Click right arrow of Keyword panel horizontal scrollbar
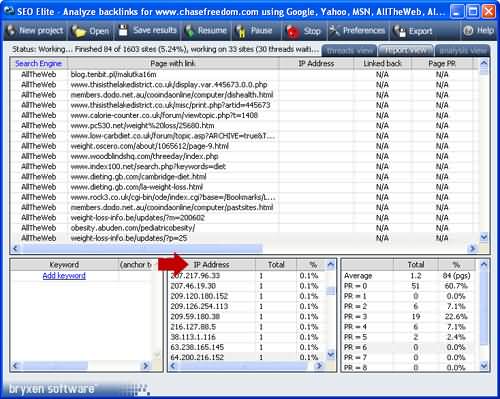The width and height of the screenshot is (500, 399). tap(146, 366)
